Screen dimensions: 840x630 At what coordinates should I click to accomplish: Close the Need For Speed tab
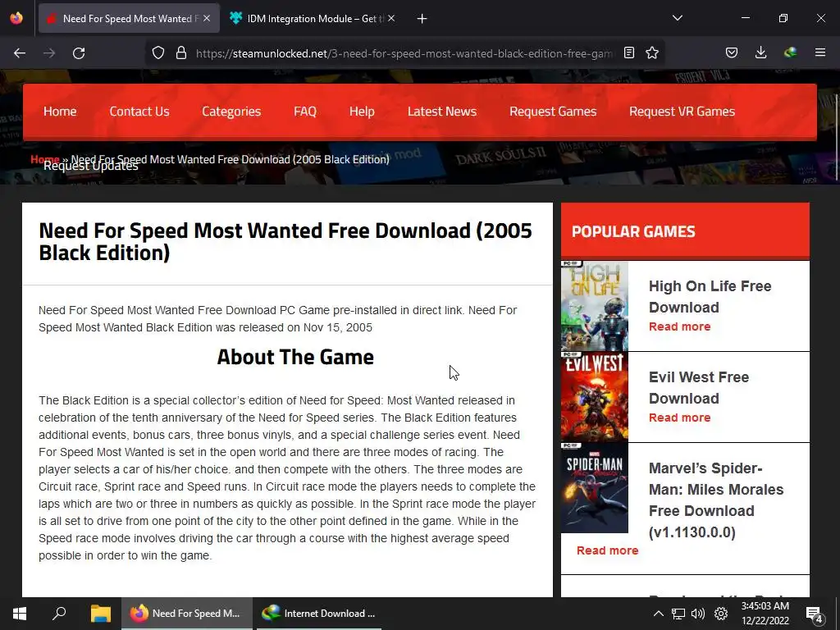pos(207,18)
